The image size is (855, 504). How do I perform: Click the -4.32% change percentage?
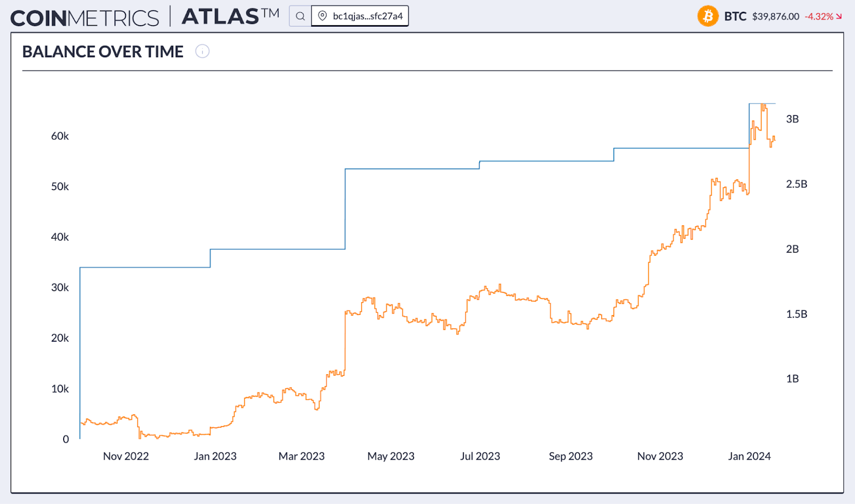(819, 17)
